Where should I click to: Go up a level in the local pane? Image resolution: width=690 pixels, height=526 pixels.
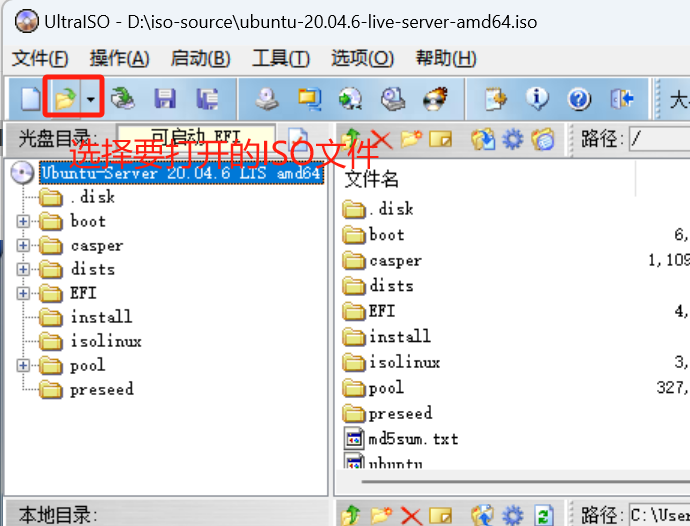pos(351,515)
